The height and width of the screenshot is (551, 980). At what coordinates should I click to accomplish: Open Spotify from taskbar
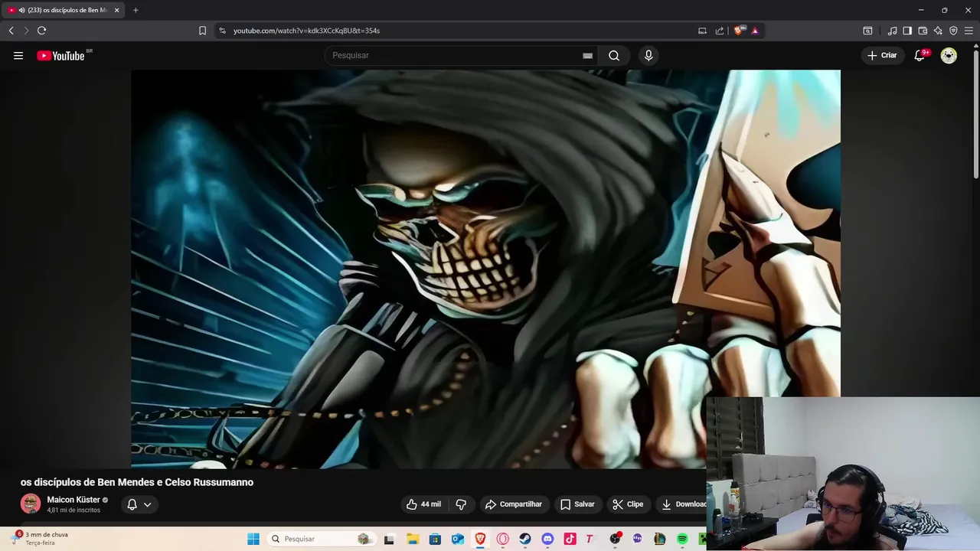pos(682,539)
